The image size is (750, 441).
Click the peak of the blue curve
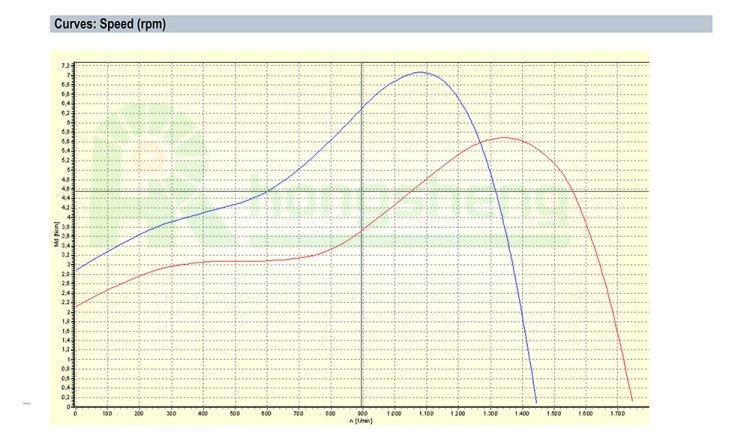pos(421,72)
